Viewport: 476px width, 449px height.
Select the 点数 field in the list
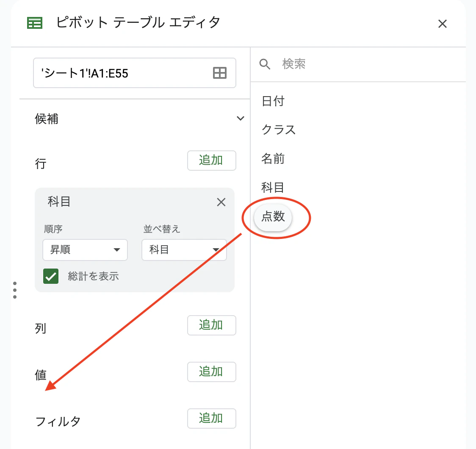tap(272, 218)
